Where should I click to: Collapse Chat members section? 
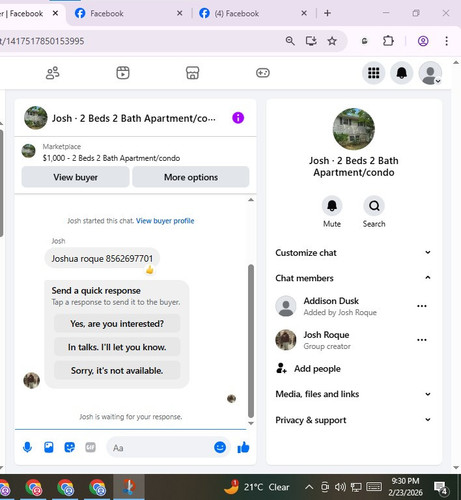click(353, 278)
